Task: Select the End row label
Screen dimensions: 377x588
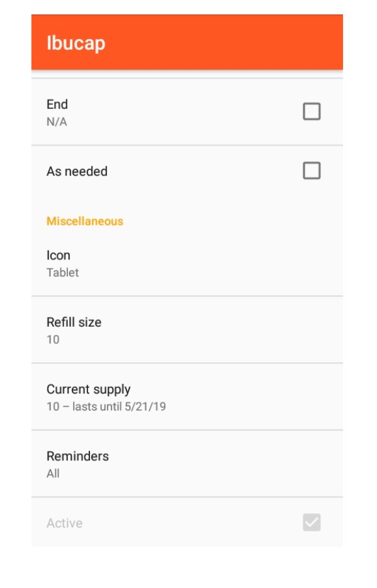Action: (57, 105)
